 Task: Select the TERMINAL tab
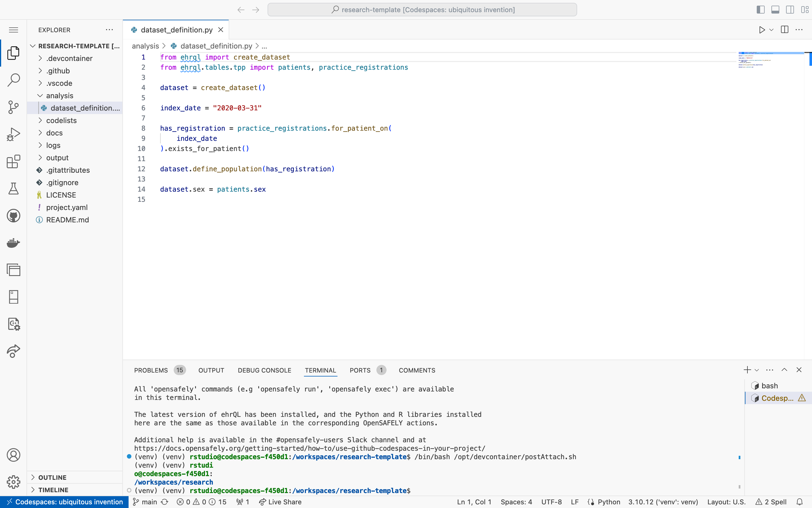[321, 370]
